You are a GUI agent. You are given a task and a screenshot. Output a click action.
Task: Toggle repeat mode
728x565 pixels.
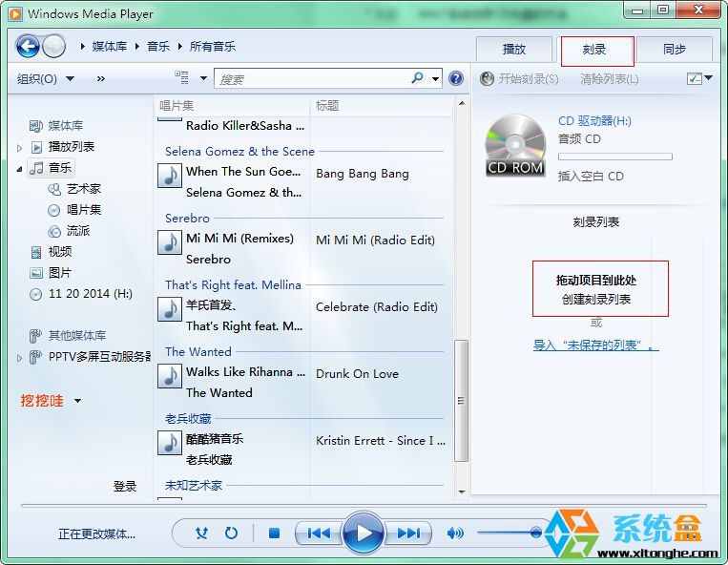click(231, 534)
